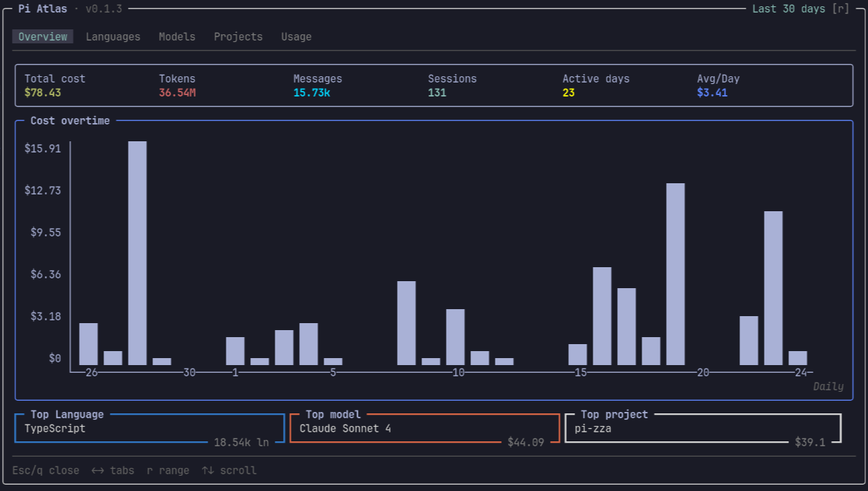The image size is (868, 491).
Task: Click the $44.09 top model cost
Action: point(526,442)
